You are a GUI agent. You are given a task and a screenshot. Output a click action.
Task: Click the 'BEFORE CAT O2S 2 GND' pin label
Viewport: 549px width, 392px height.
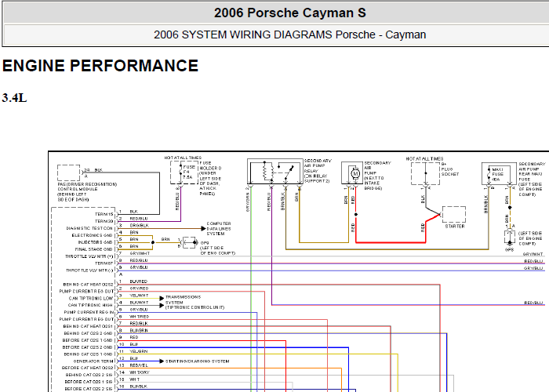coord(88,347)
